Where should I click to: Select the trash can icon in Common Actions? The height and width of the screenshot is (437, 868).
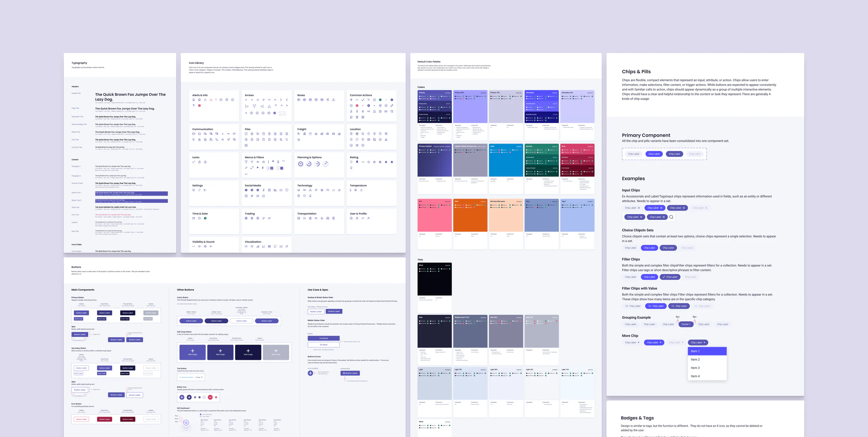pos(357,117)
